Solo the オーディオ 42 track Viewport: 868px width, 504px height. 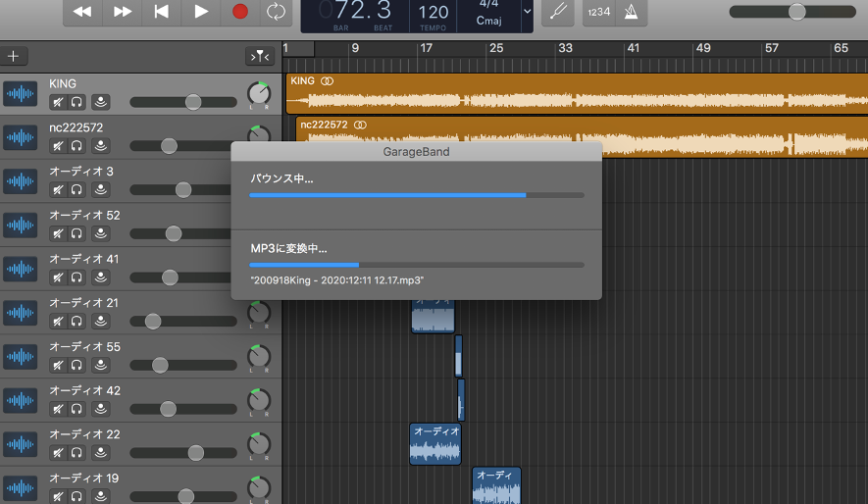coord(77,409)
